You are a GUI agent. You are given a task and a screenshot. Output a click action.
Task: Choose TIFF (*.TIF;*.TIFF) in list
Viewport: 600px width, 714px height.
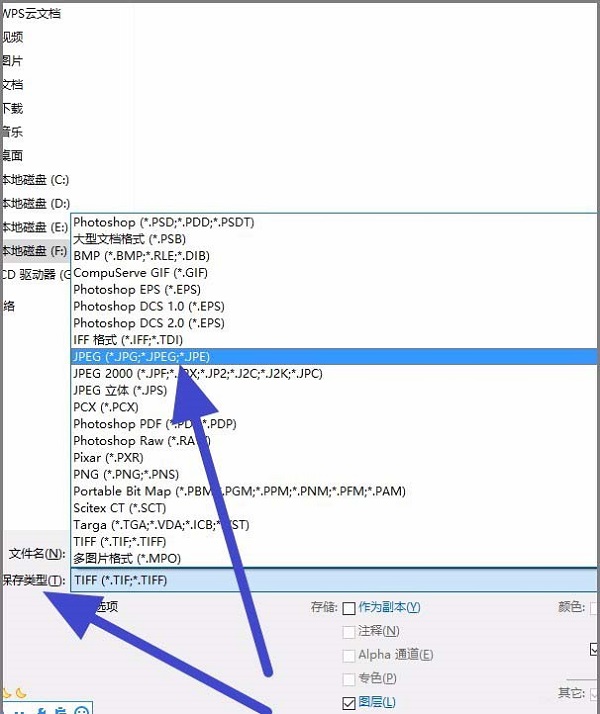334,542
